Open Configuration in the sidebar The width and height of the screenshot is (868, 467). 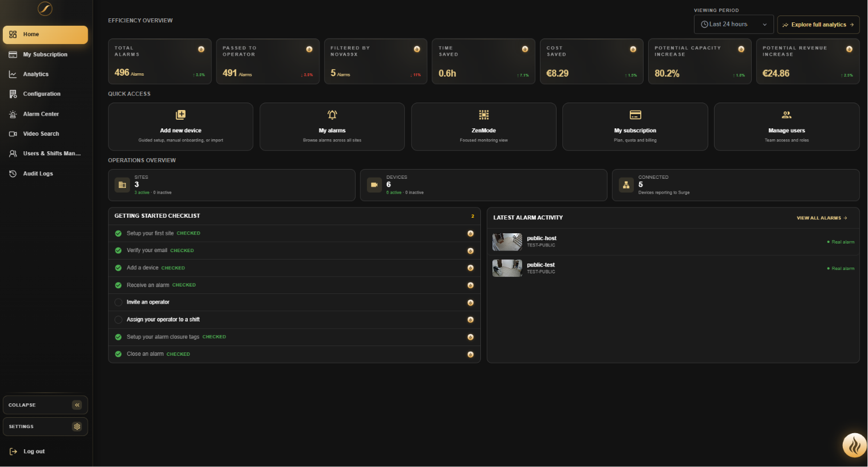[x=45, y=94]
